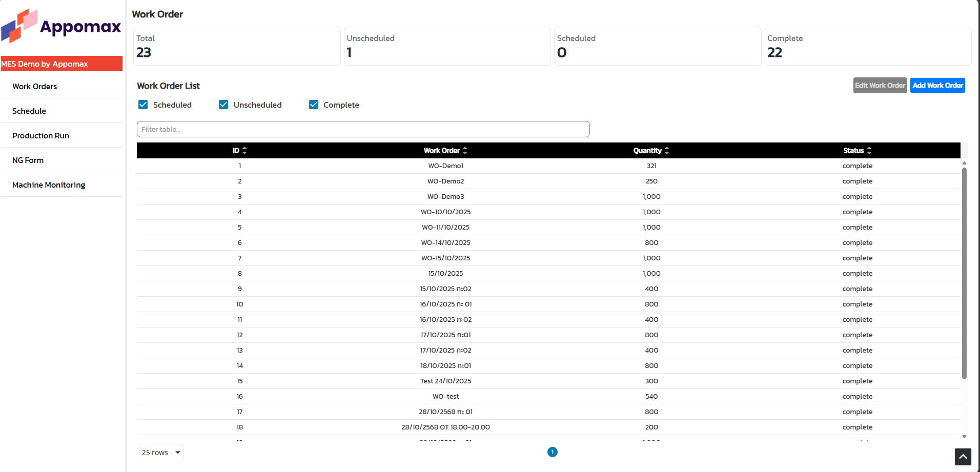Click the table vertical scrollbar thumb
Image resolution: width=980 pixels, height=472 pixels.
coord(964,272)
